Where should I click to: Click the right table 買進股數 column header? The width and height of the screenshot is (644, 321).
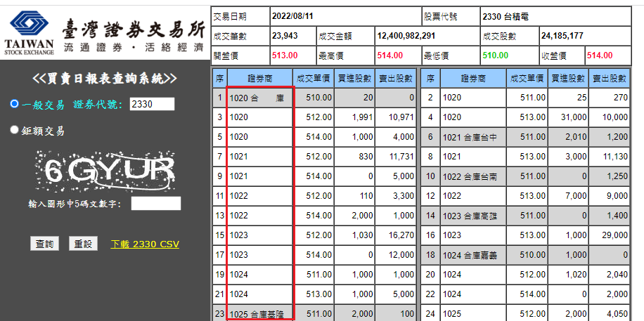coord(567,79)
